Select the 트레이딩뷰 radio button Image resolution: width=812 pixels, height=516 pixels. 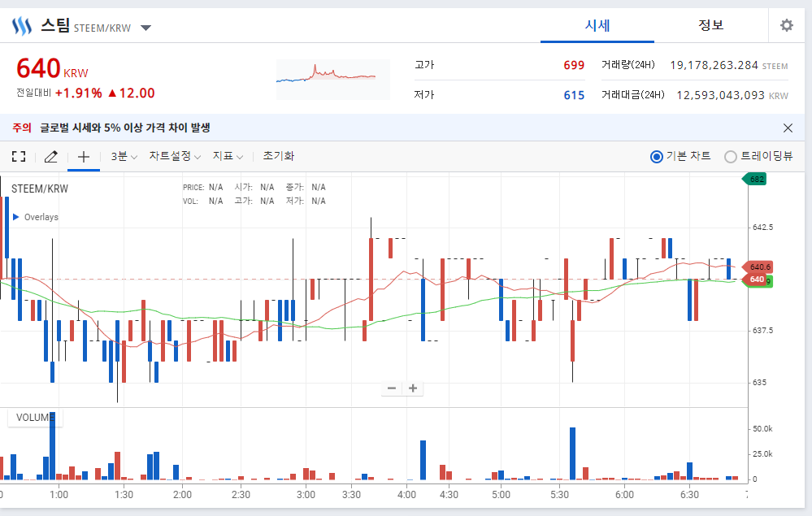[x=730, y=156]
